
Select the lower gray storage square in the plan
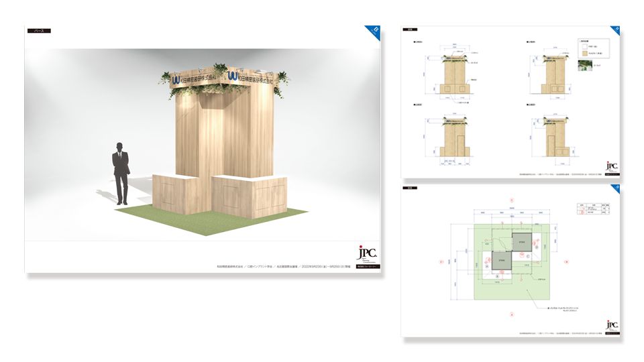(x=502, y=261)
